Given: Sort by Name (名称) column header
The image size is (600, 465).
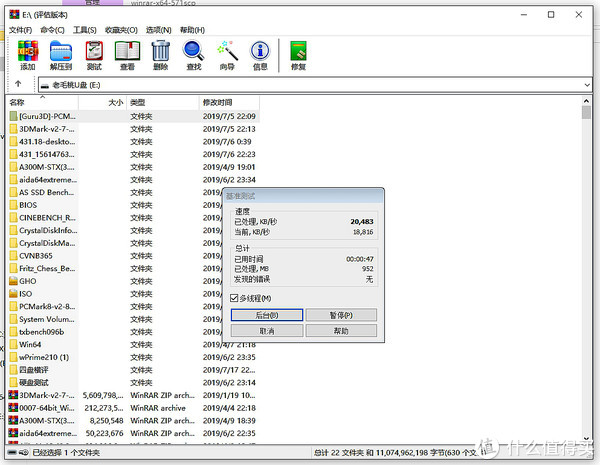Looking at the screenshot, I should pos(43,103).
